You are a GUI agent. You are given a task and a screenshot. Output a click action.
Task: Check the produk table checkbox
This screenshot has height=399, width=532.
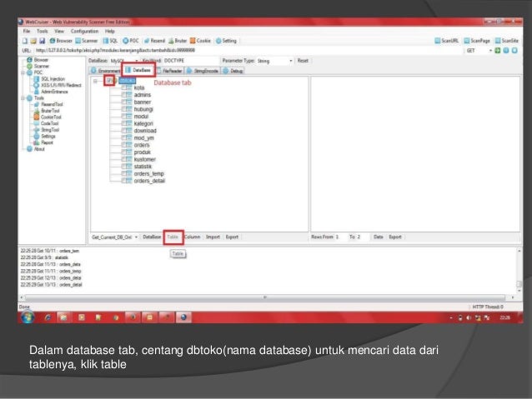[x=123, y=152]
